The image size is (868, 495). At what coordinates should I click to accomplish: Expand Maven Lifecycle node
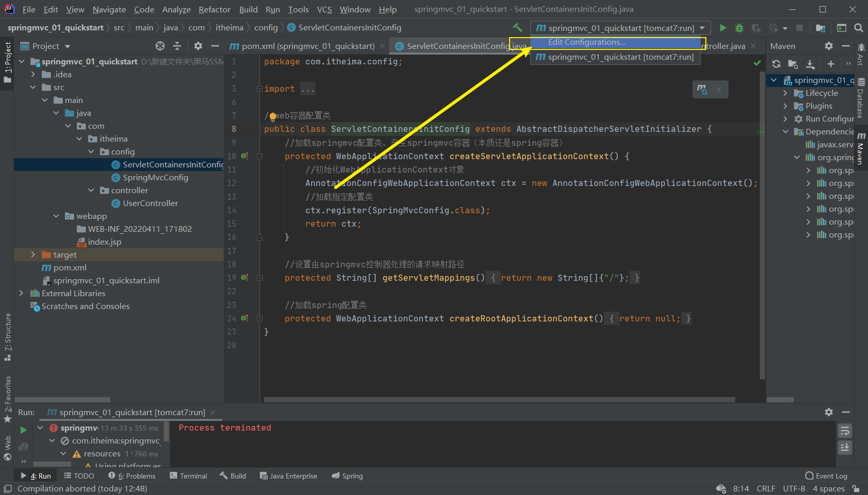pos(785,93)
